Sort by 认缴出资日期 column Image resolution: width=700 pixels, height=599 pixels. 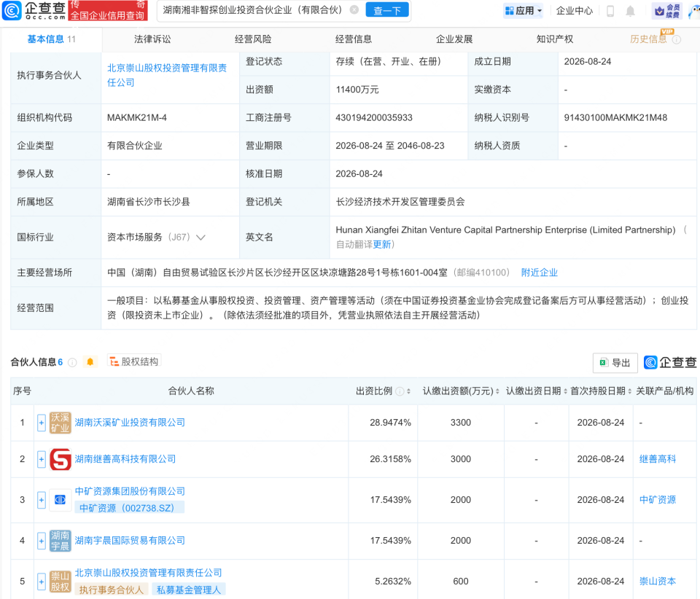(x=565, y=391)
